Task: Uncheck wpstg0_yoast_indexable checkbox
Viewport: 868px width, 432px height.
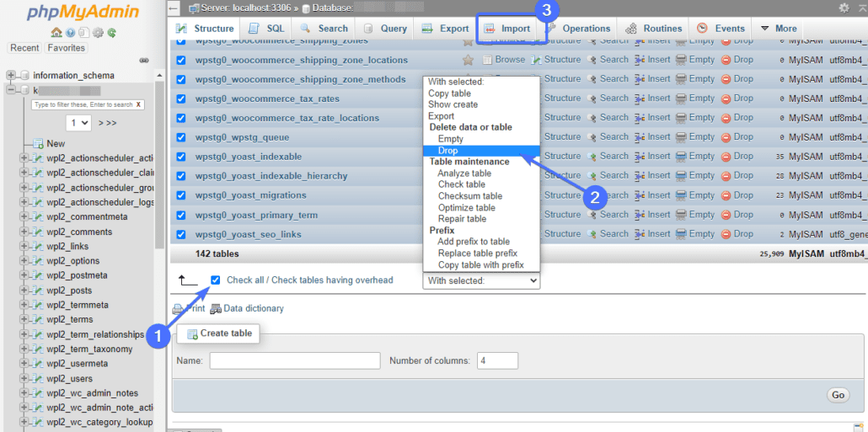Action: pyautogui.click(x=180, y=157)
